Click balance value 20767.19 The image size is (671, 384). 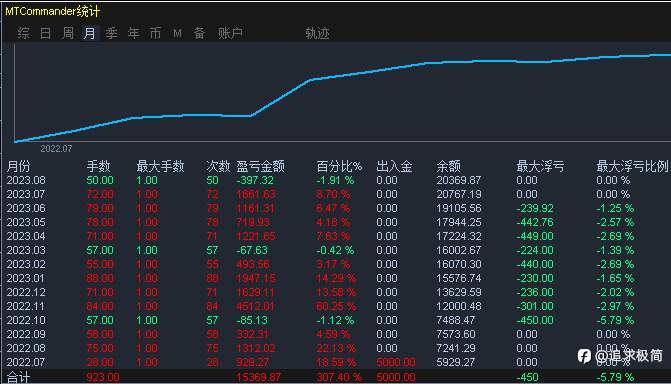pos(459,194)
